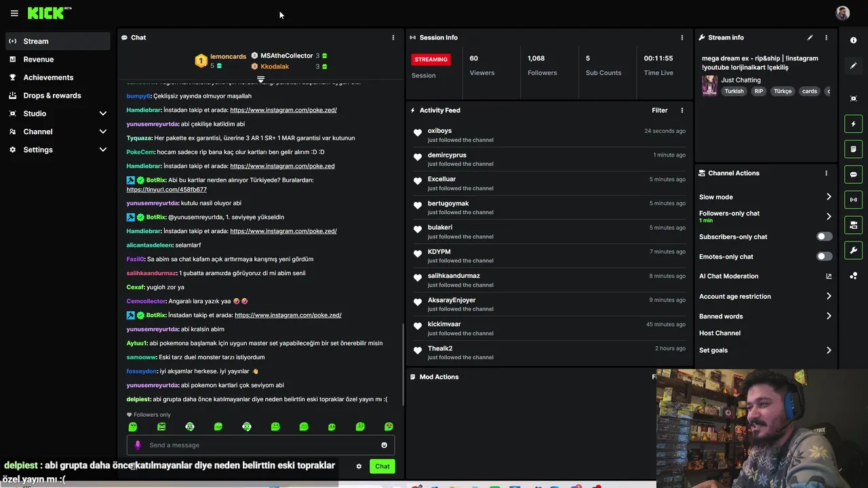This screenshot has width=868, height=488.
Task: Click the red STREAMING status badge
Action: click(431, 60)
